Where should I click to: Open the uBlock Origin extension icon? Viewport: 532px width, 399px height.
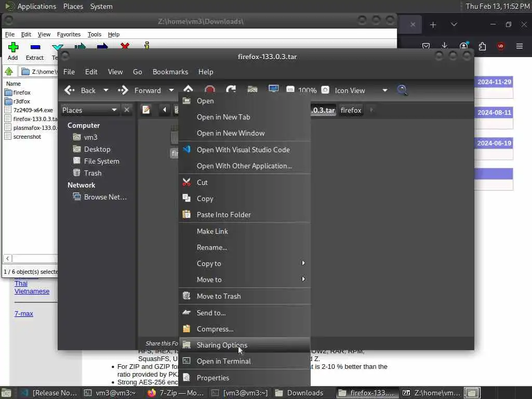click(x=501, y=46)
